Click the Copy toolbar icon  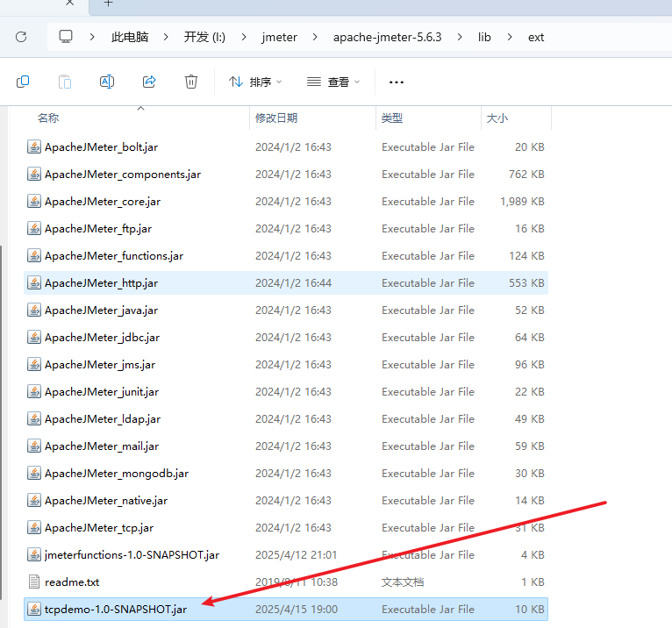pos(23,82)
